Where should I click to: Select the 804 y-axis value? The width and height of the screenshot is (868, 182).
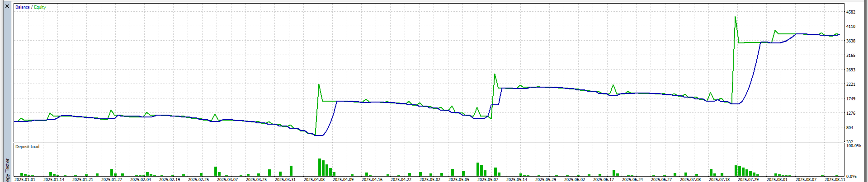coord(849,128)
